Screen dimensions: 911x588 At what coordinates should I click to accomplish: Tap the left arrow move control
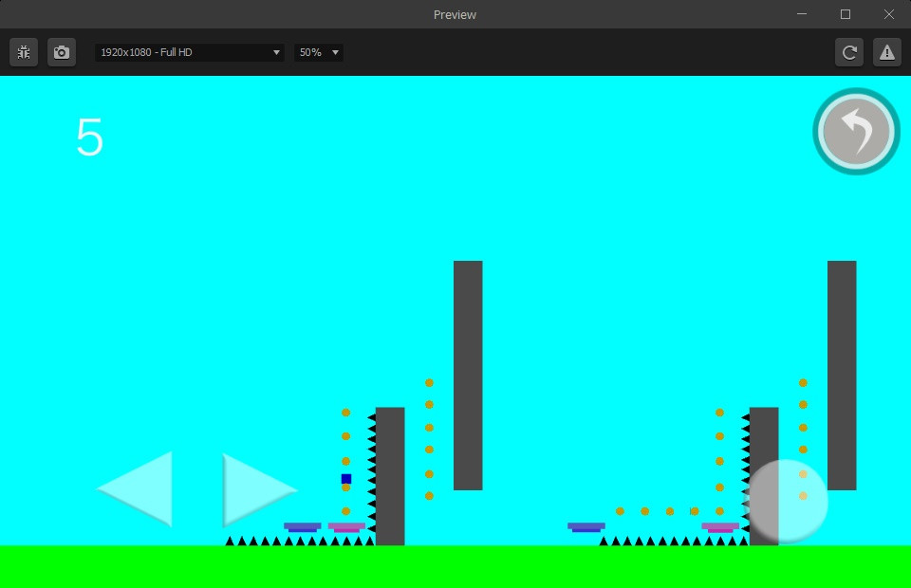135,488
